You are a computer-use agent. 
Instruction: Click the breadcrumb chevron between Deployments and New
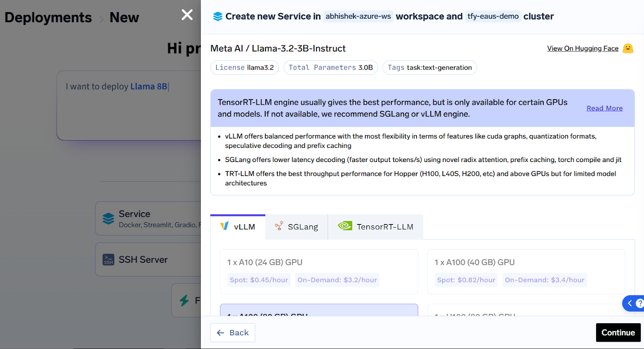(x=101, y=19)
